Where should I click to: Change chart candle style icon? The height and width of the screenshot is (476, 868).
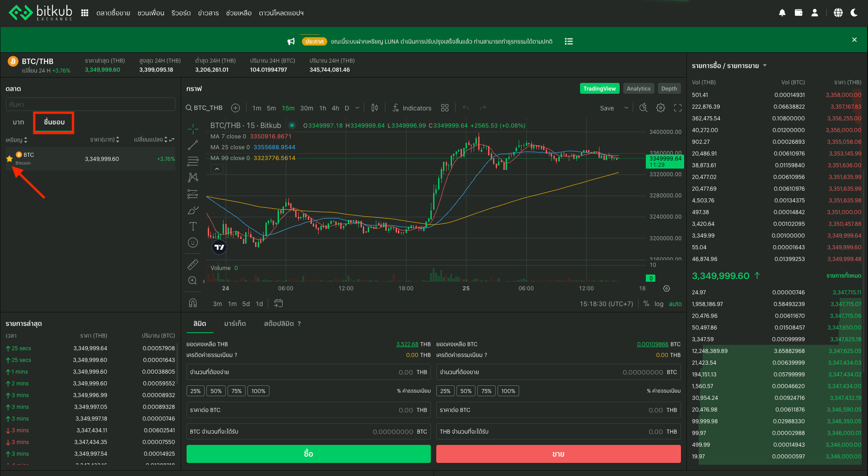375,108
